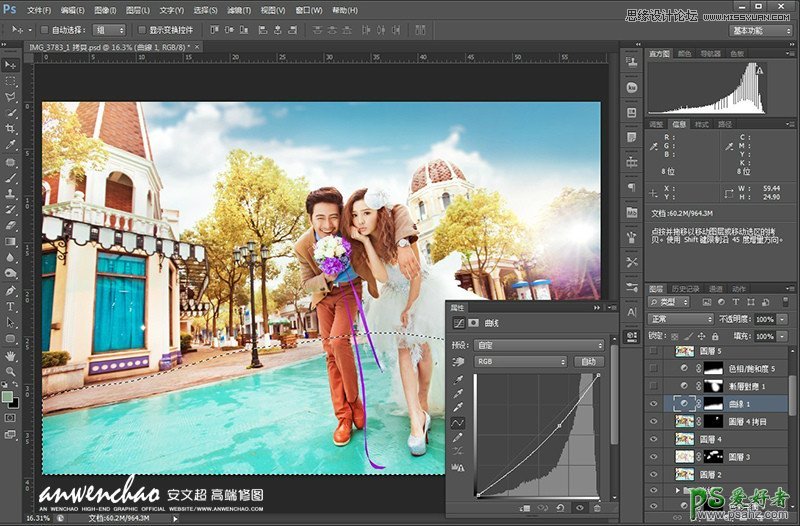Viewport: 800px width, 526px height.
Task: Click the histogram cache warning triangle
Action: pyautogui.click(x=759, y=71)
